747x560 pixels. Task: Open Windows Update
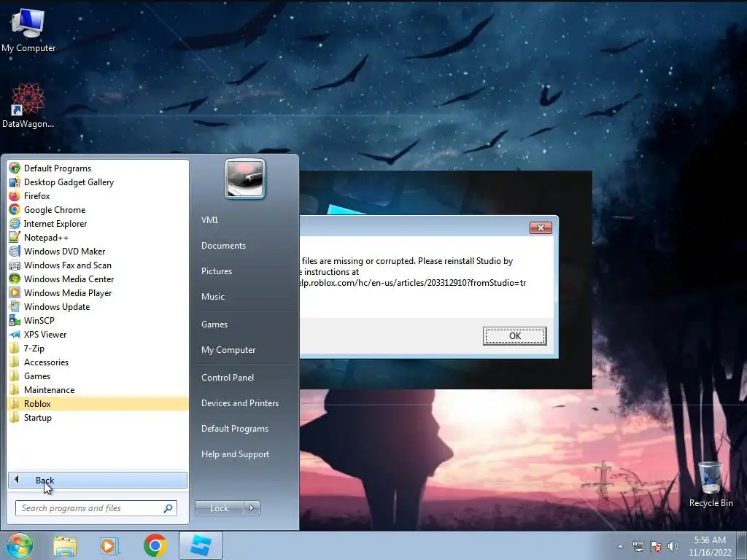coord(98,306)
